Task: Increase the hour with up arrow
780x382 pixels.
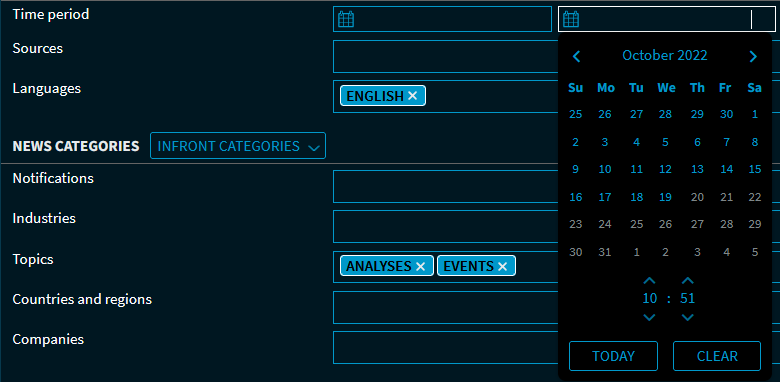Action: [x=650, y=281]
